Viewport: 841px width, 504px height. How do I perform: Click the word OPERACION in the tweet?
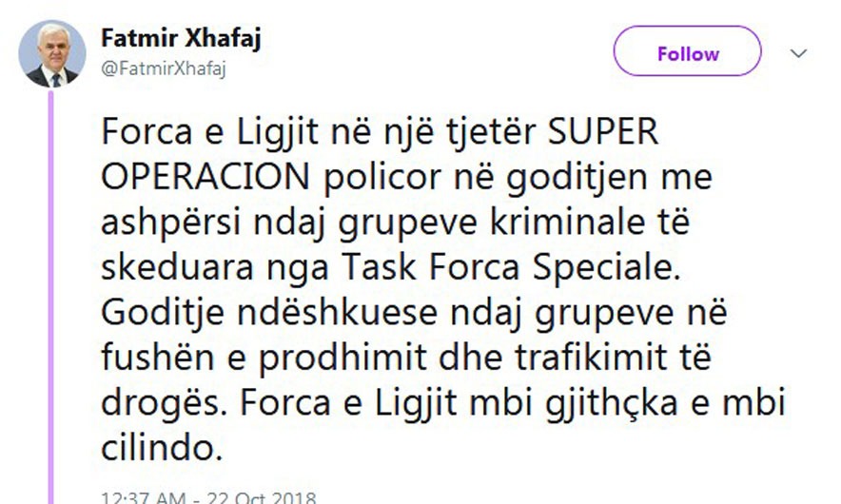(205, 177)
